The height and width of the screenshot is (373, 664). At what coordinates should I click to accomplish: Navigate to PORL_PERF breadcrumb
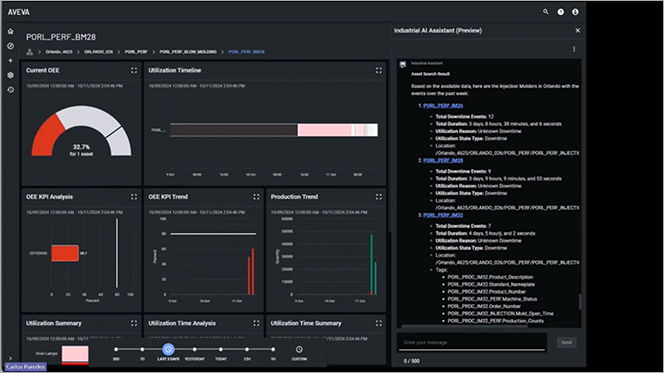[136, 52]
